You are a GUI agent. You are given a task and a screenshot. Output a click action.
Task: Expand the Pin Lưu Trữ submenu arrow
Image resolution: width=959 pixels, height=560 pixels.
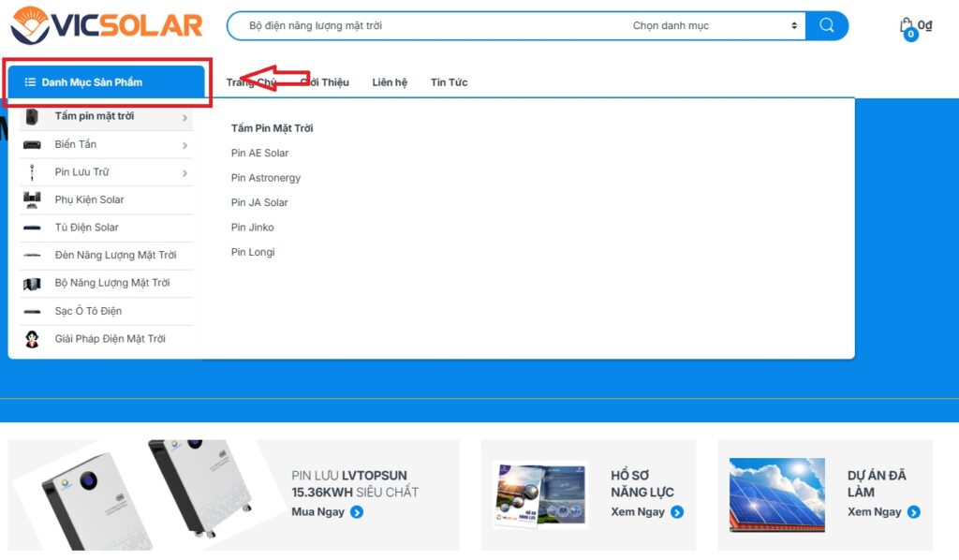point(184,173)
